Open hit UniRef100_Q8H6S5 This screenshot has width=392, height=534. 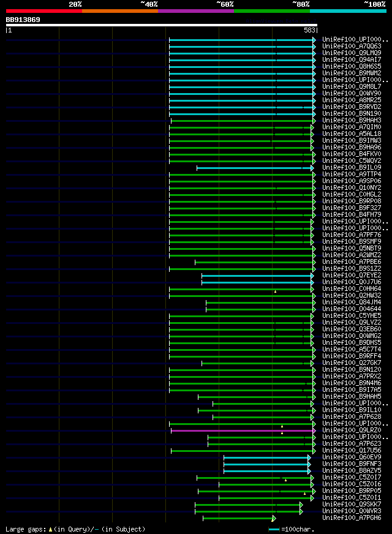pyautogui.click(x=352, y=66)
